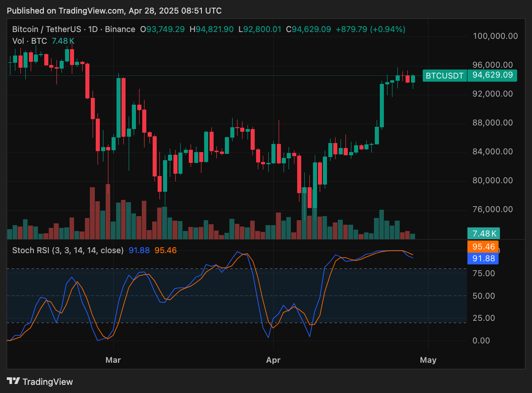This screenshot has width=532, height=393.
Task: Click the 50.00 level on Stoch RSI axis
Action: pyautogui.click(x=484, y=296)
